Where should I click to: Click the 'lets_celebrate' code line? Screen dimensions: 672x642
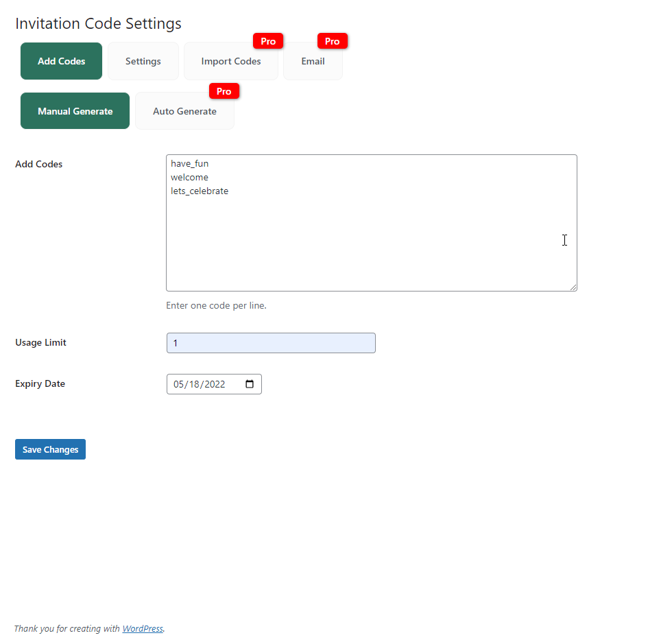[x=200, y=191]
